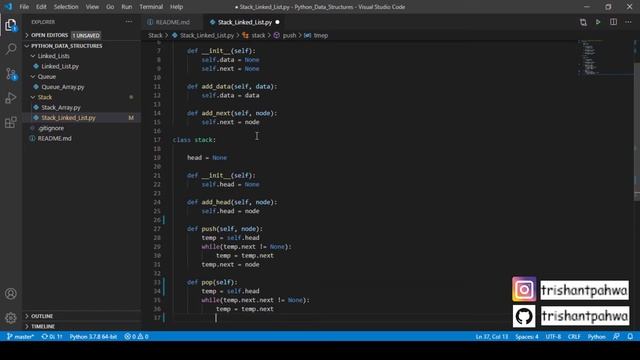Select the Stack_Linked_List.py editor tab
Viewport: 640px width, 360px height.
[244, 22]
